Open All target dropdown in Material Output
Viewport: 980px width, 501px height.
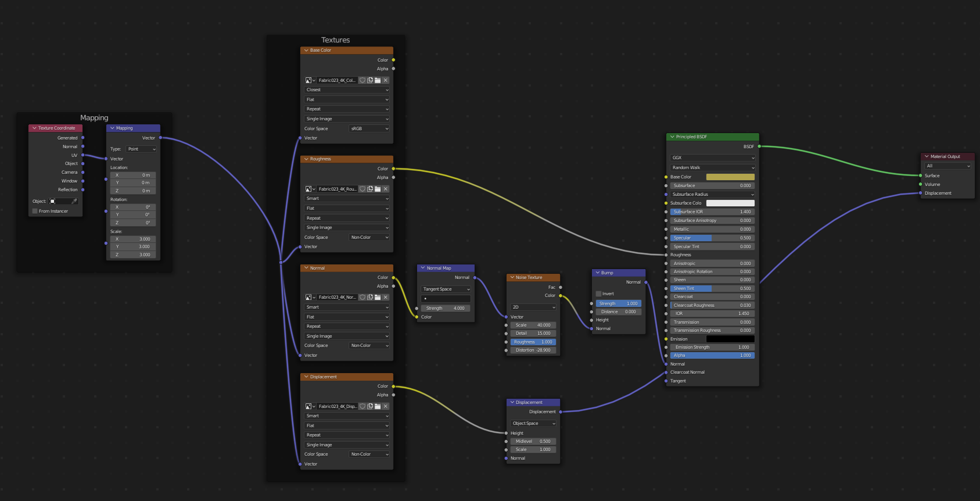[948, 166]
